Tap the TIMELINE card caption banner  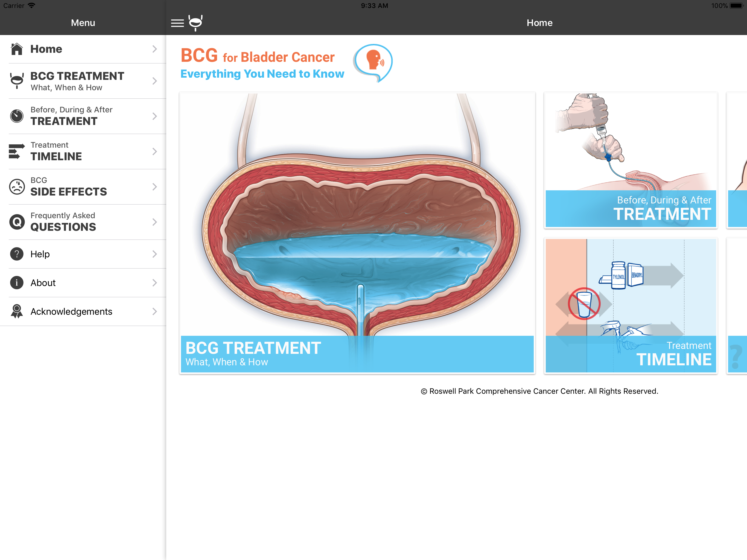(631, 354)
